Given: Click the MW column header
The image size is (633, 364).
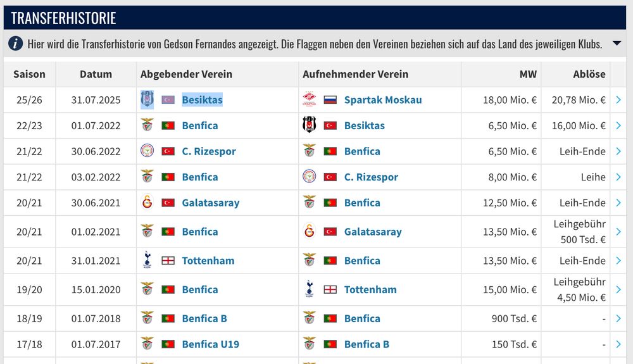Looking at the screenshot, I should [528, 74].
